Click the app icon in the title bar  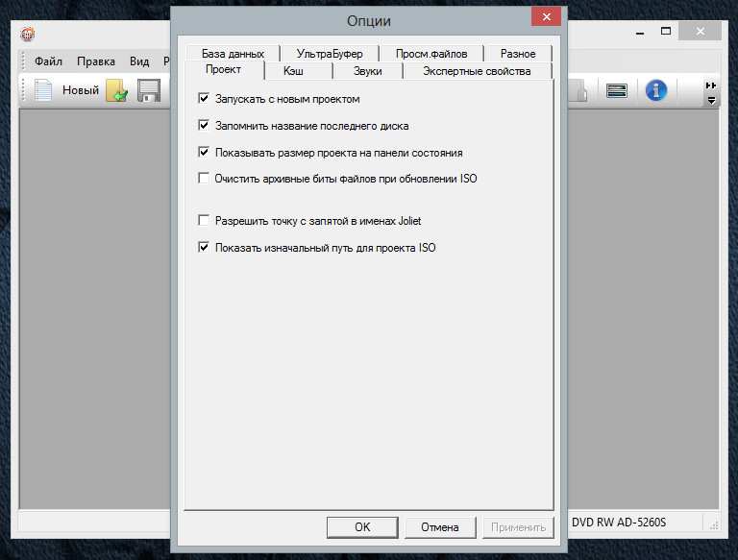point(30,33)
